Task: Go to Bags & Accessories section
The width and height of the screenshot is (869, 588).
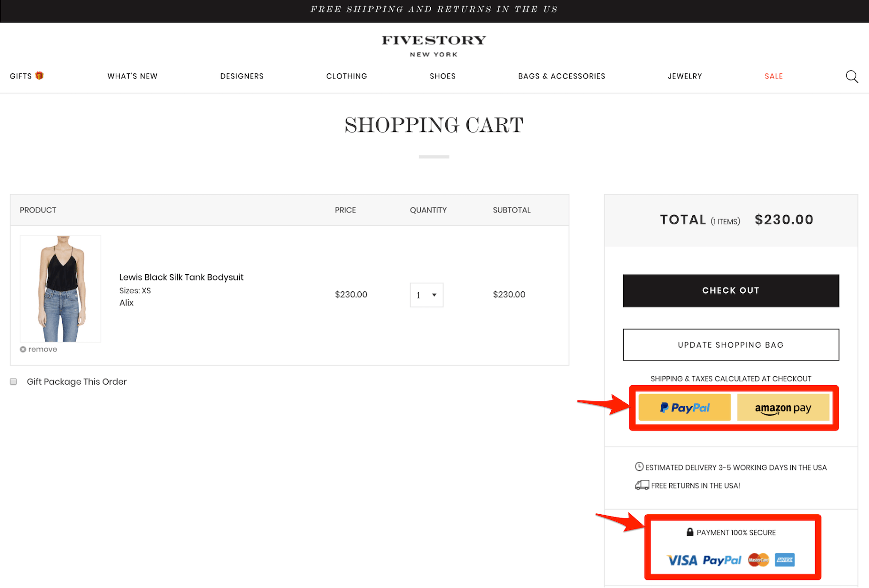Action: 561,76
